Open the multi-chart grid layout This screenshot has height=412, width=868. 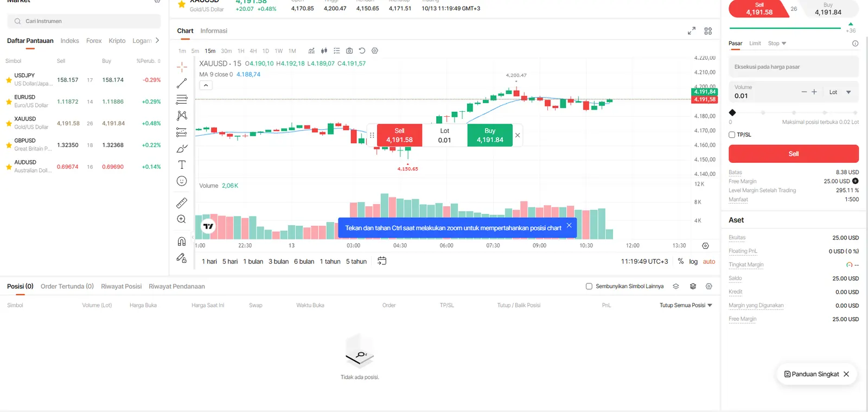pyautogui.click(x=708, y=31)
